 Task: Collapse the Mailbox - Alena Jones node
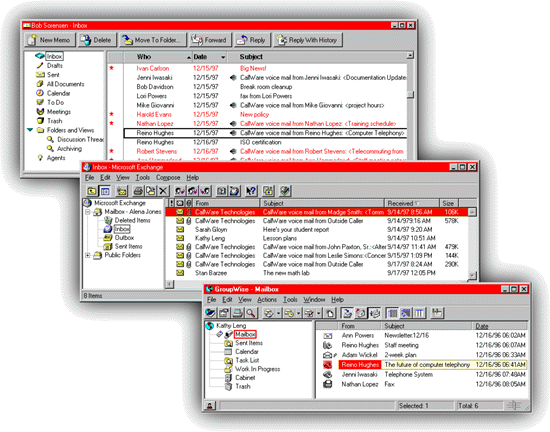coord(88,212)
